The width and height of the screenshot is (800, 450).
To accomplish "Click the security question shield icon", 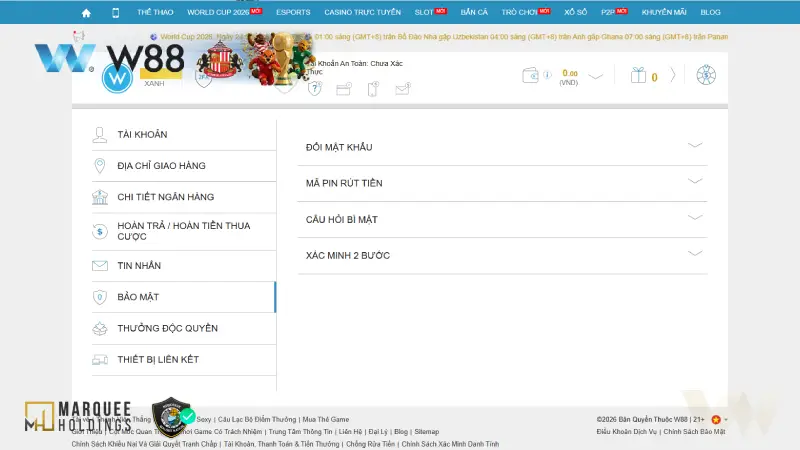I will tap(315, 89).
